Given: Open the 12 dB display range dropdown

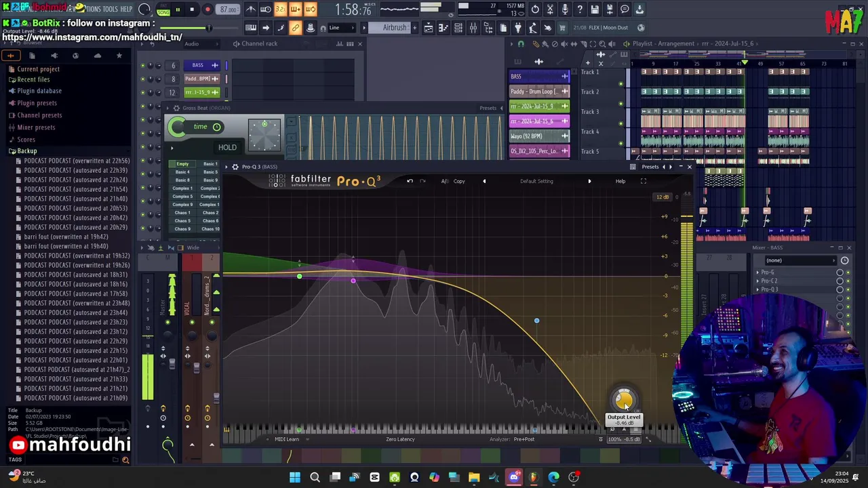Looking at the screenshot, I should [x=663, y=197].
